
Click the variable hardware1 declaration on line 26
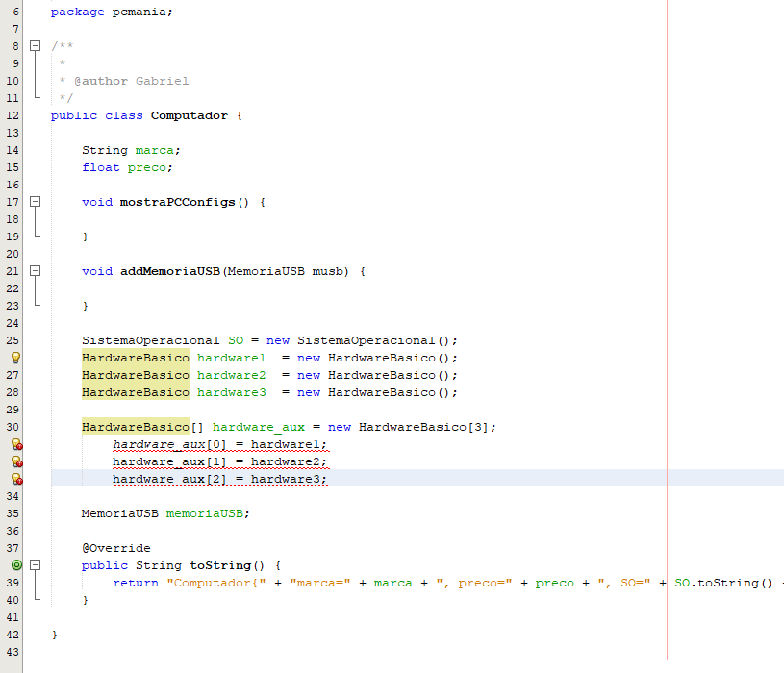point(232,358)
